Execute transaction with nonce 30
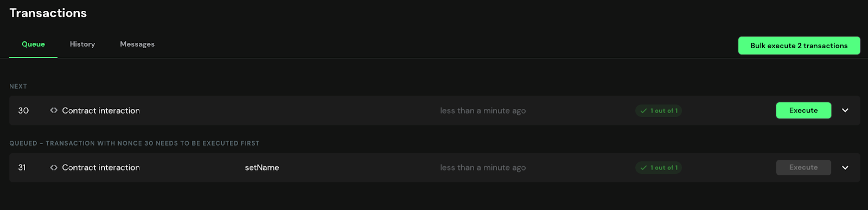The height and width of the screenshot is (210, 868). pos(803,110)
